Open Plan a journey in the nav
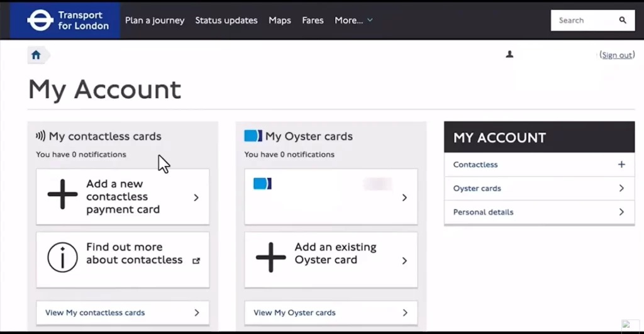Screen dimensions: 644x334 155,20
